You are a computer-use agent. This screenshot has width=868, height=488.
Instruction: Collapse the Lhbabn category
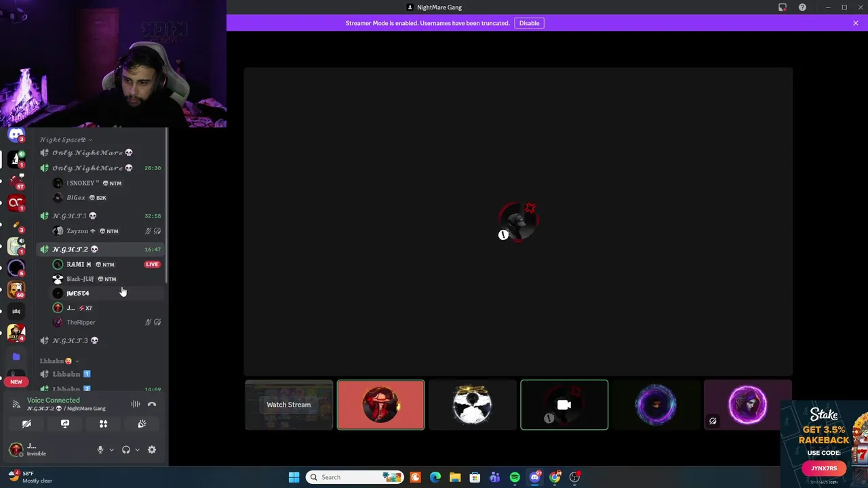[59, 361]
